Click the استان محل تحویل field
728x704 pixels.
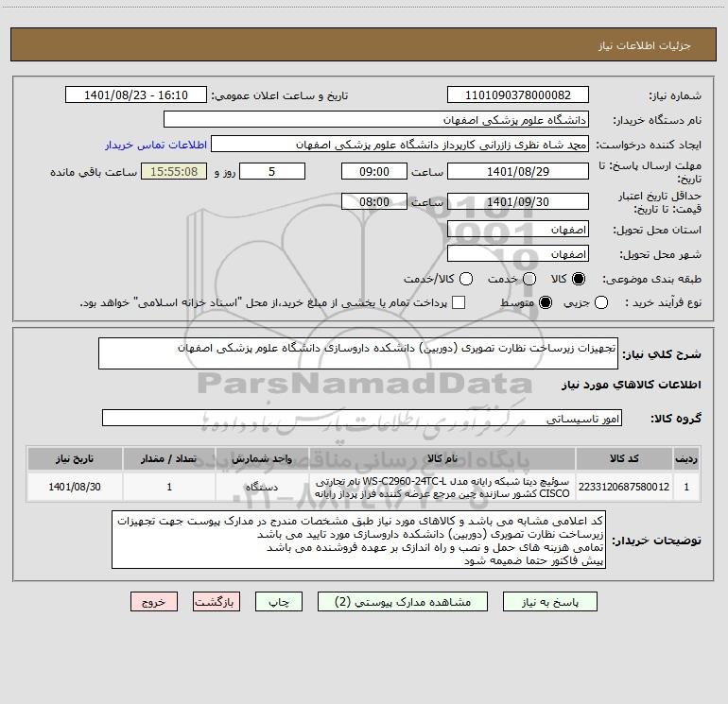pos(518,229)
